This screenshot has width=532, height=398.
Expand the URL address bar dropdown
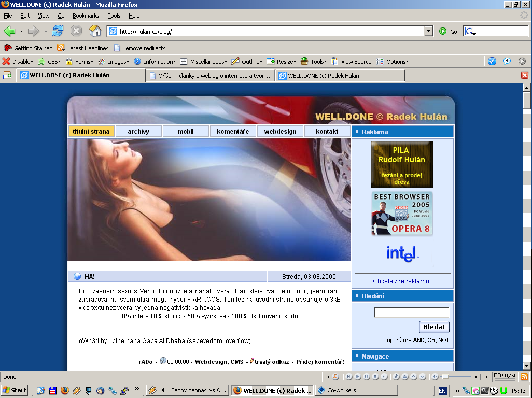(x=428, y=32)
